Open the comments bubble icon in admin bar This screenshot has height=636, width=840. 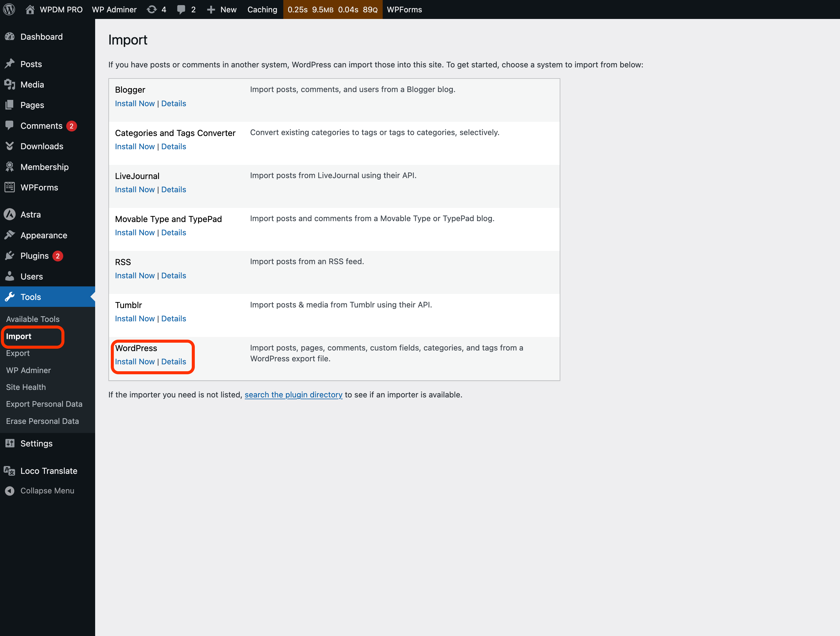click(x=181, y=10)
